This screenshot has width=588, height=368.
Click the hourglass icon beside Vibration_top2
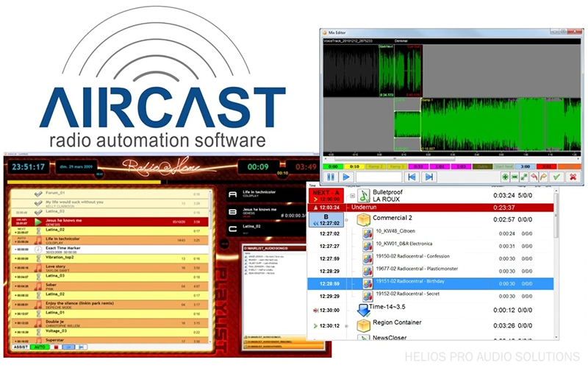[x=38, y=258]
